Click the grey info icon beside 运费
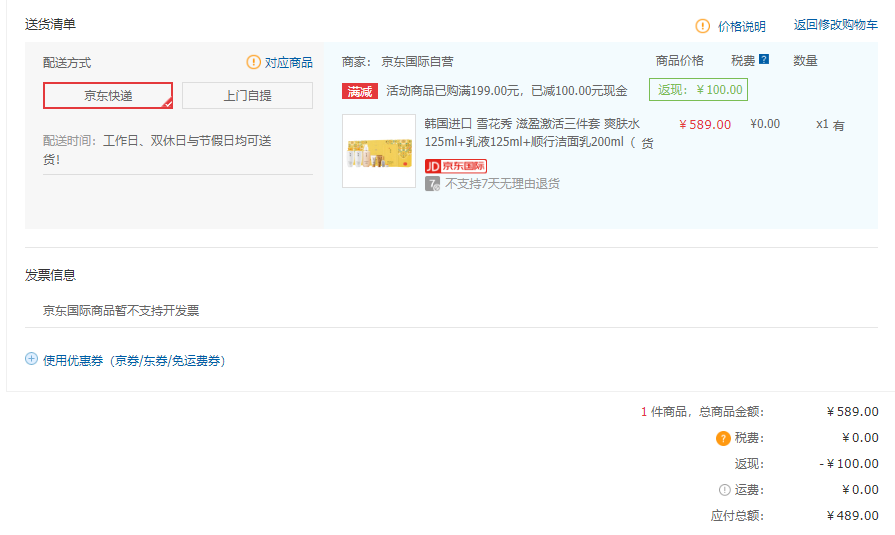The width and height of the screenshot is (895, 535). [724, 490]
